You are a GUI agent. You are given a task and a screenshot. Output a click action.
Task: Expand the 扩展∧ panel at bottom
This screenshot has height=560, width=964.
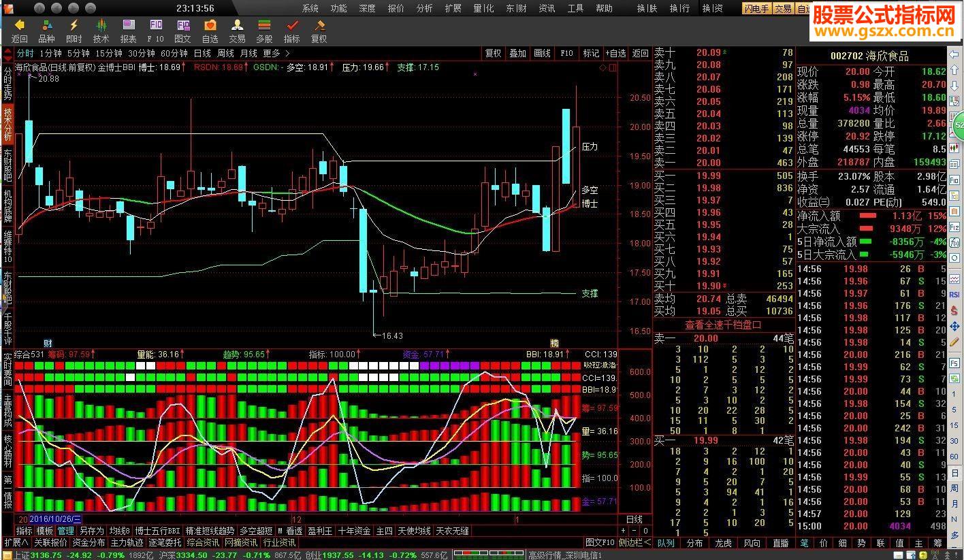pyautogui.click(x=16, y=542)
